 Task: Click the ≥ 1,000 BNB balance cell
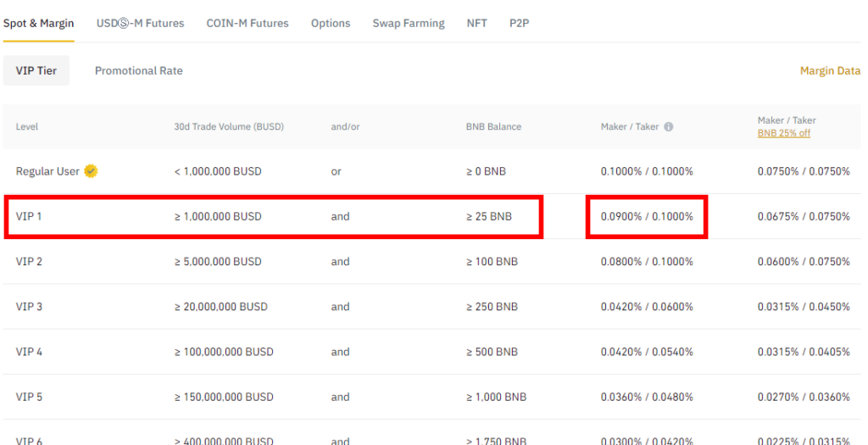[x=496, y=398]
